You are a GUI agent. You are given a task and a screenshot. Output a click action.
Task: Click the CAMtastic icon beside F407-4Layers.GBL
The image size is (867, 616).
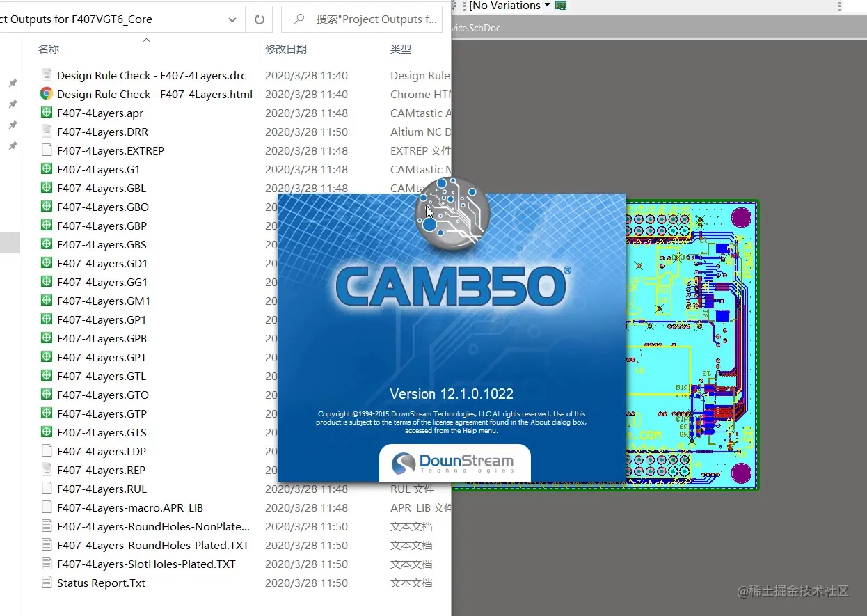pos(47,188)
